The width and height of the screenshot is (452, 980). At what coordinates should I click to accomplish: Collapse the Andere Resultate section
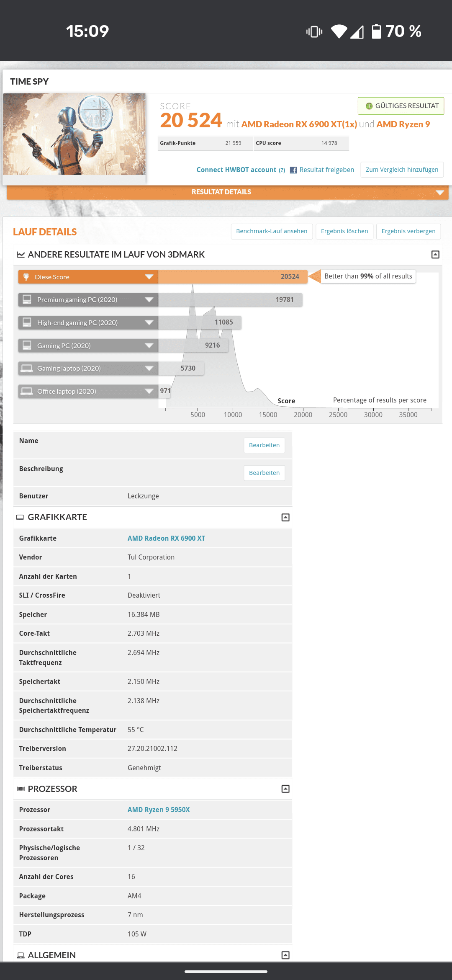pos(435,255)
